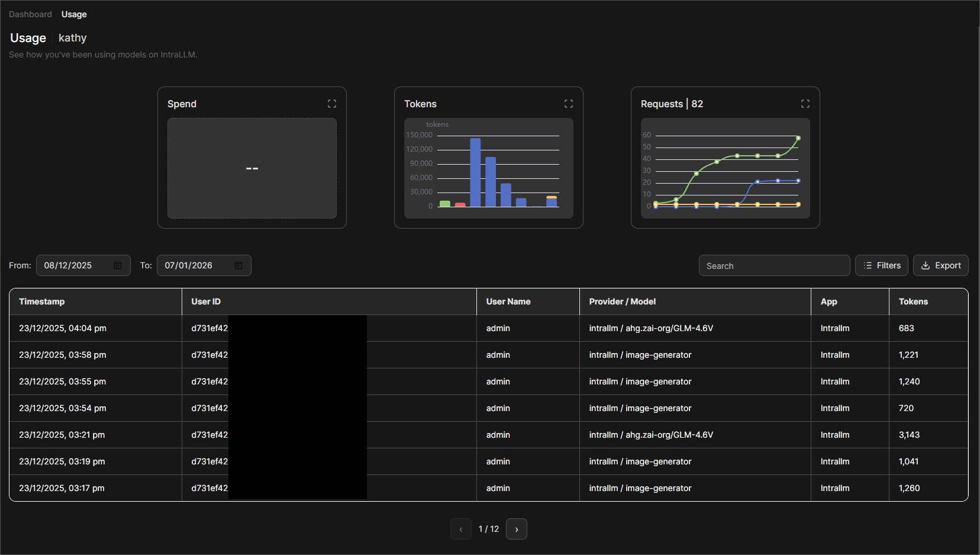Select the Usage breadcrumb item
Screen dimensions: 980x555
[x=74, y=14]
